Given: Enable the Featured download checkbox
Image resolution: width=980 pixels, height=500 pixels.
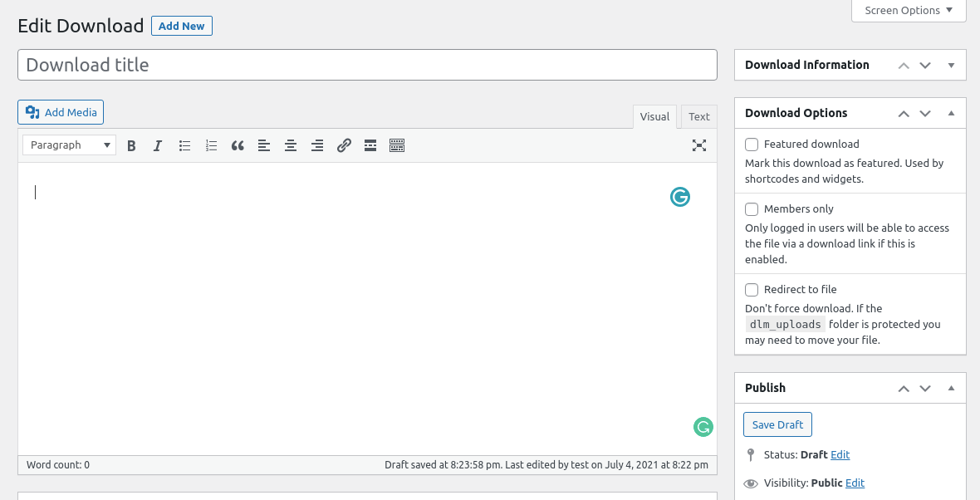Looking at the screenshot, I should click(x=752, y=144).
